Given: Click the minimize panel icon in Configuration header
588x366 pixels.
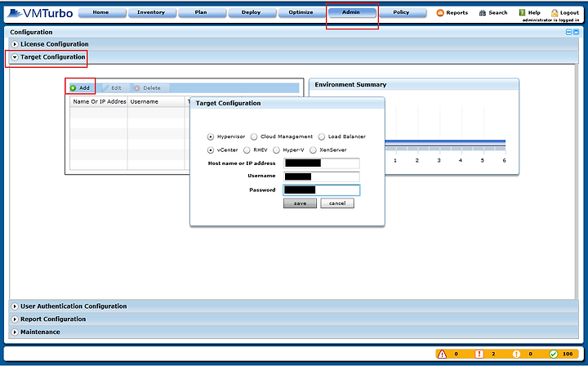Looking at the screenshot, I should tap(568, 32).
